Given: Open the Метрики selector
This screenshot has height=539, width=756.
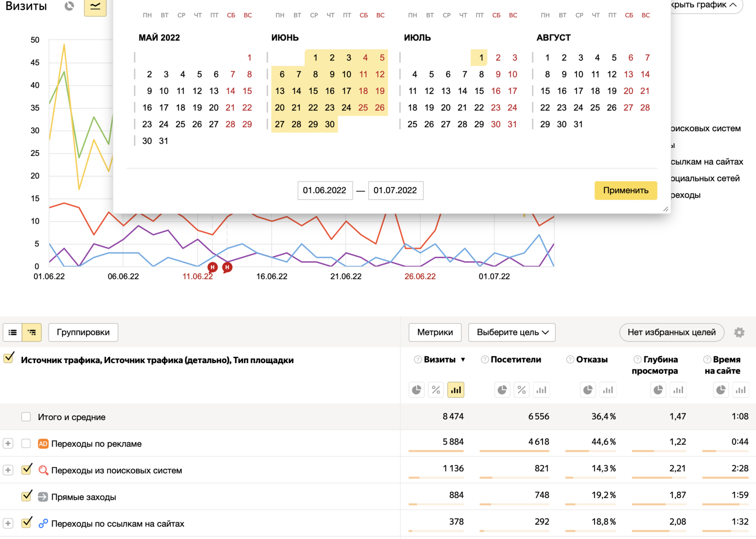Looking at the screenshot, I should click(435, 332).
